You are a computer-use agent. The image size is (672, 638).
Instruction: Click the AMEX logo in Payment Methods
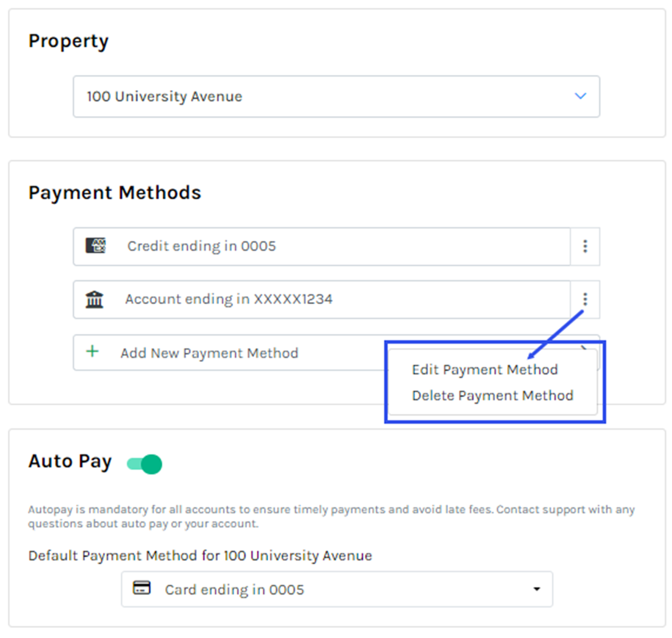tap(96, 245)
